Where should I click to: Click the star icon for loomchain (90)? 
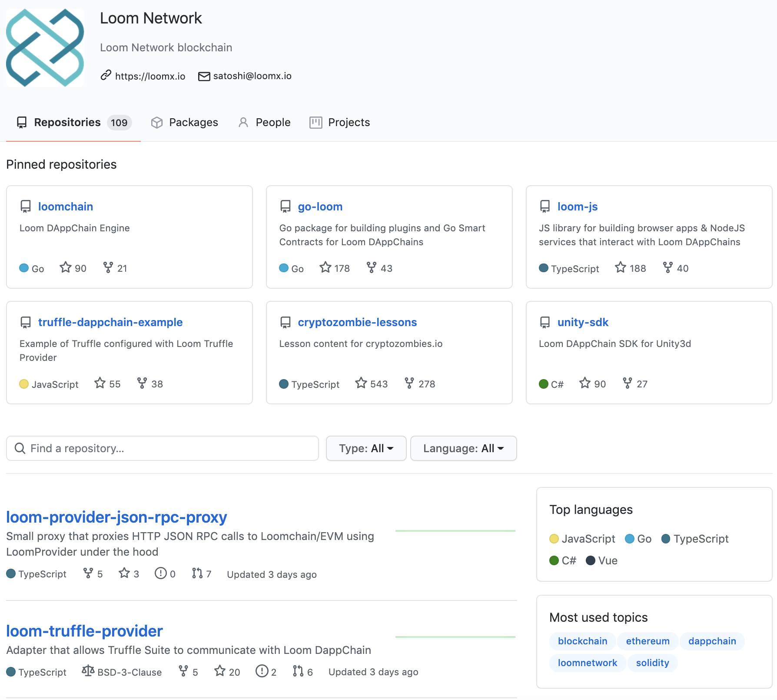(x=66, y=267)
